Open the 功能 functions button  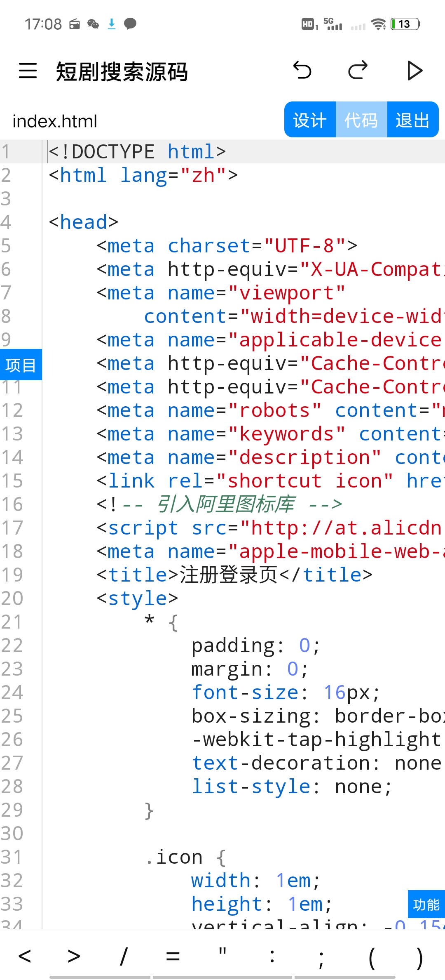[x=426, y=905]
